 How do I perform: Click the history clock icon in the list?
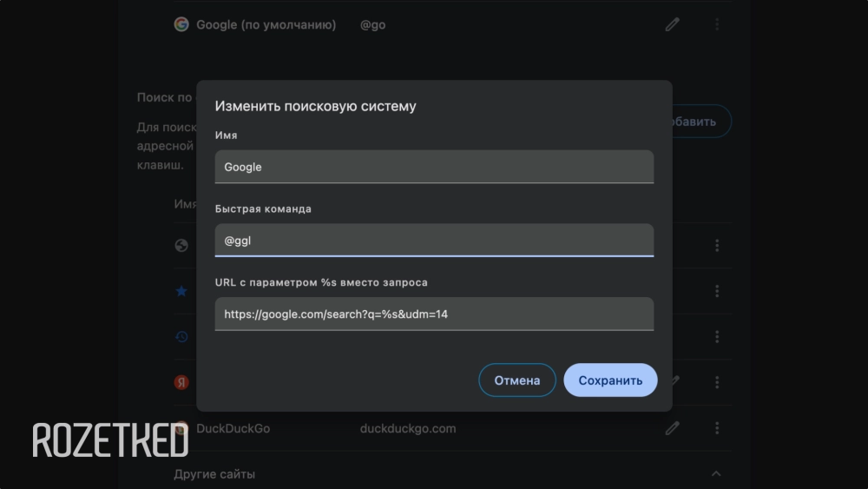click(x=181, y=337)
